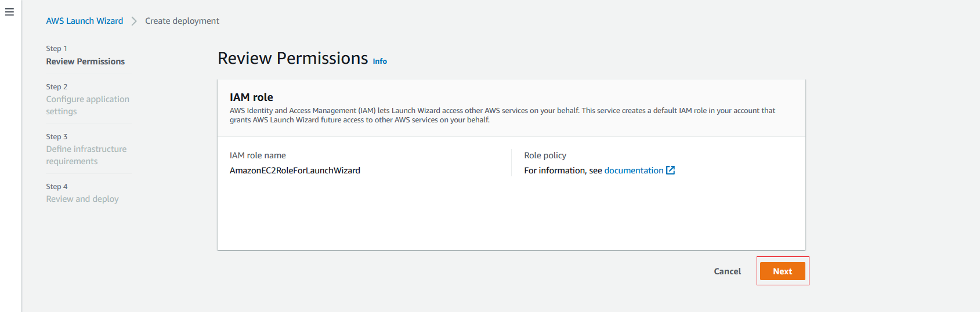Click the Review Permissions page title

pyautogui.click(x=293, y=58)
